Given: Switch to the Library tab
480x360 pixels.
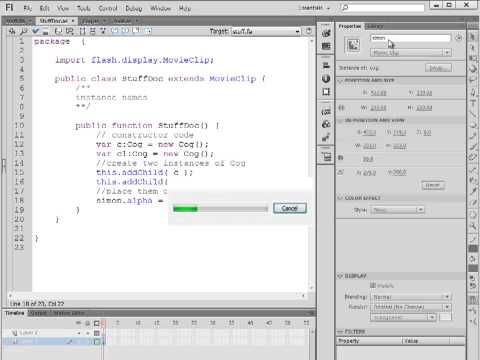Looking at the screenshot, I should click(x=374, y=26).
